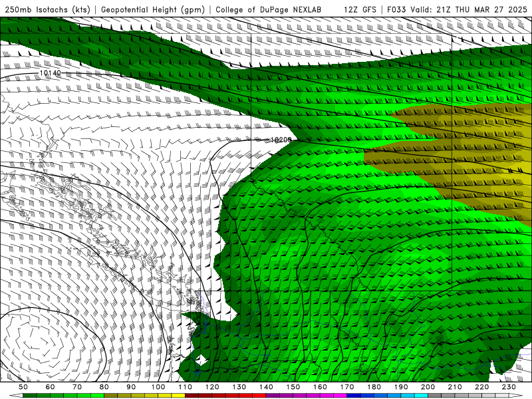The width and height of the screenshot is (532, 399).
Task: Click the 120 value on the color scale
Action: coord(212,387)
